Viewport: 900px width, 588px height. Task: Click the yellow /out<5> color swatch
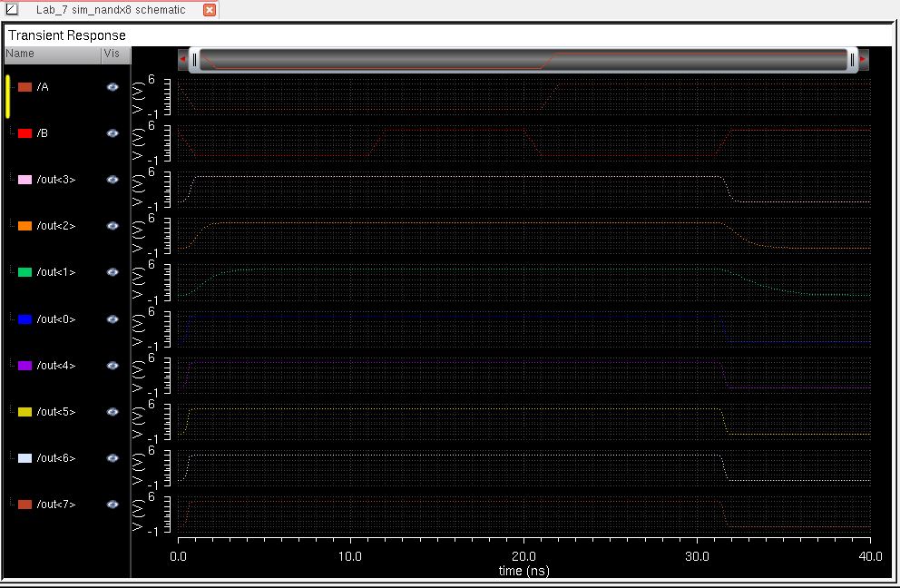coord(24,412)
